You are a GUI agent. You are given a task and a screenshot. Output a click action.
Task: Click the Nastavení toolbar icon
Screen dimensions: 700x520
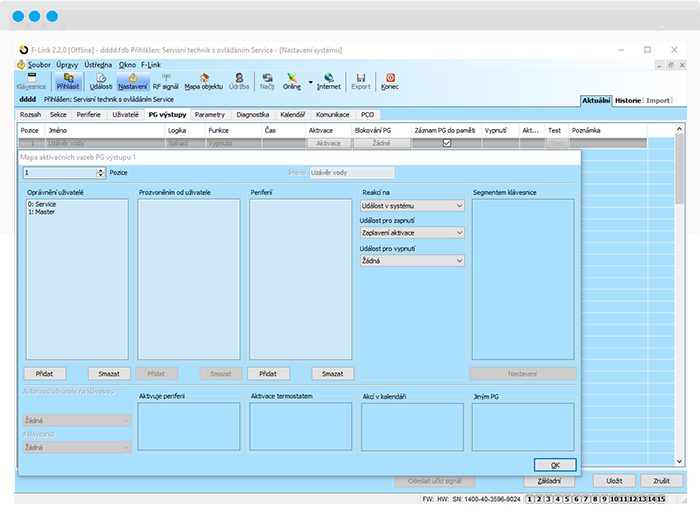(133, 80)
